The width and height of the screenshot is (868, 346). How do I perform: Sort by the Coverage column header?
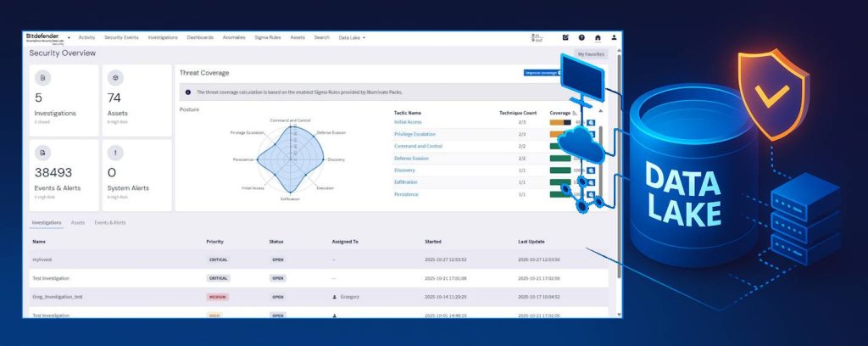tap(561, 112)
